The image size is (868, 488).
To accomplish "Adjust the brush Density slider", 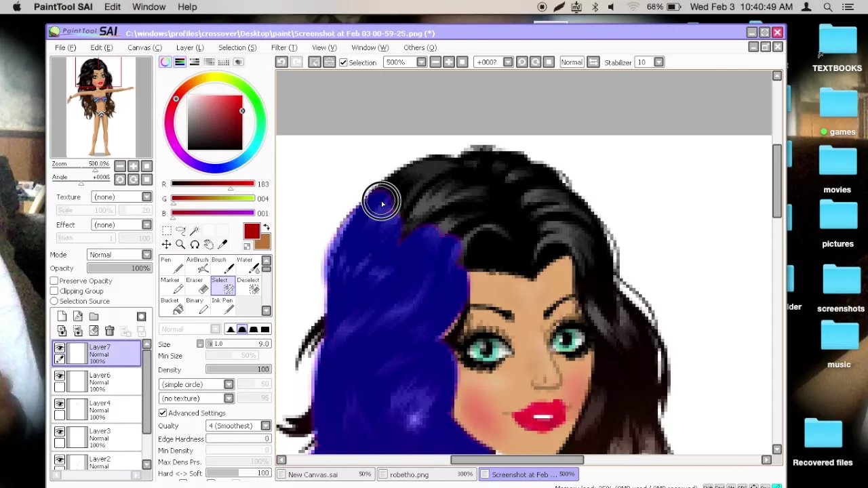I will click(238, 369).
